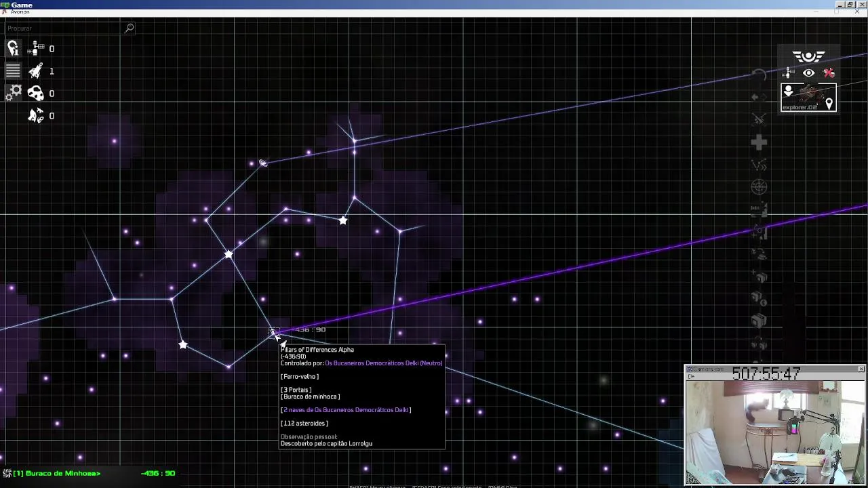Toggle the eye visibility icon
This screenshot has width=868, height=488.
[809, 73]
